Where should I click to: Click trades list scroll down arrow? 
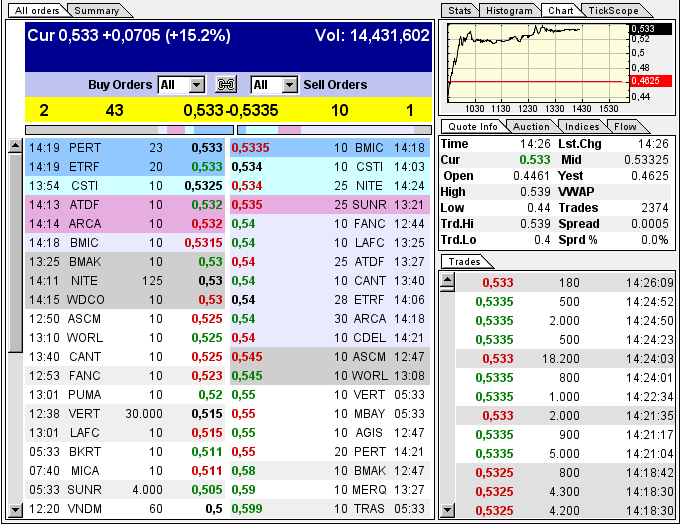(448, 510)
